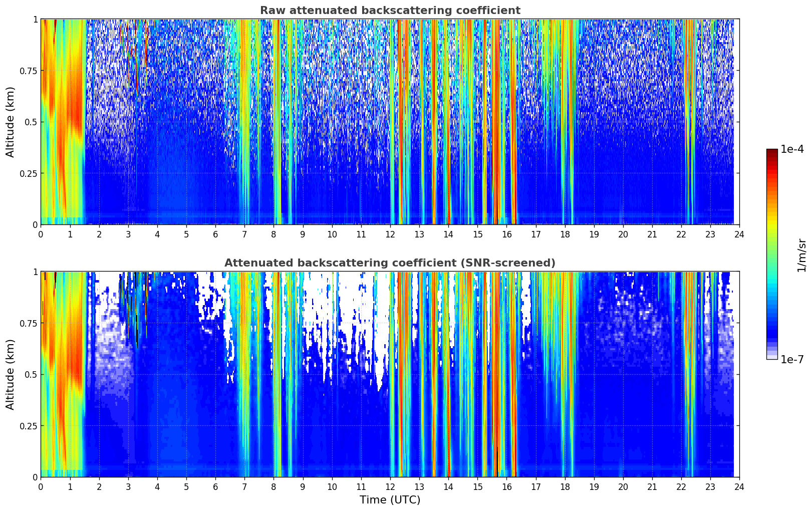Click the title "Attenuated backscattering coefficient (SNR-screened)"
The width and height of the screenshot is (812, 511).
tap(390, 263)
